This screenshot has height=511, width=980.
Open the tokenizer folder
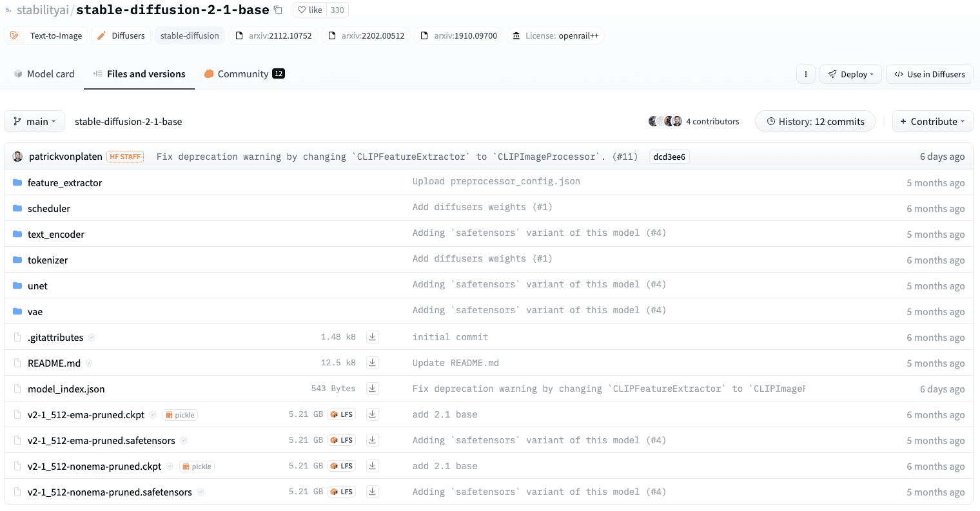(48, 260)
